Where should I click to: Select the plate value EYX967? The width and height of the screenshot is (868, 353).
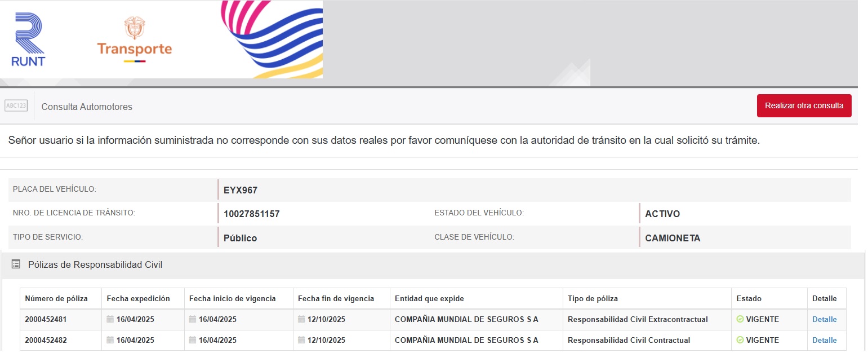(241, 190)
